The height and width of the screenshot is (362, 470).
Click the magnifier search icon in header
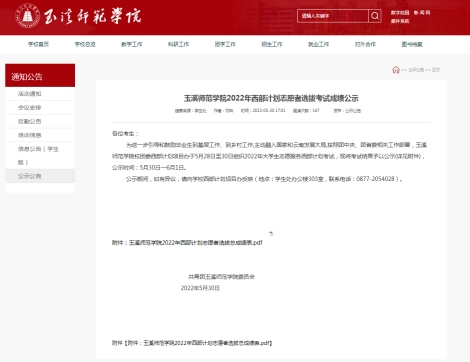pyautogui.click(x=375, y=16)
